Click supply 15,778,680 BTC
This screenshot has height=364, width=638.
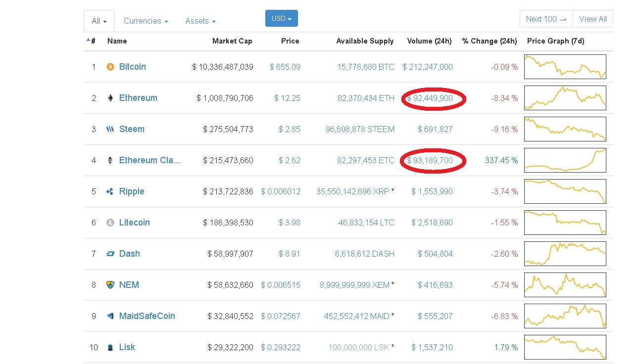tap(366, 67)
